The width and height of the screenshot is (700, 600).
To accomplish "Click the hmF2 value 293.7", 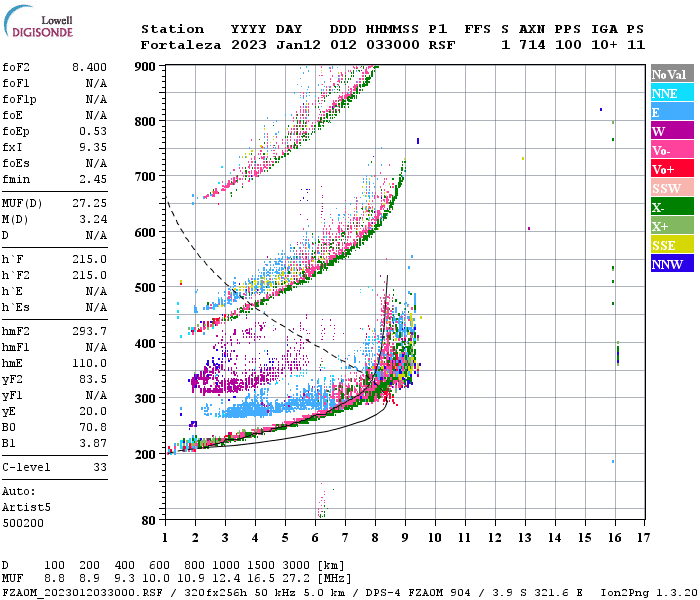I will click(89, 331).
